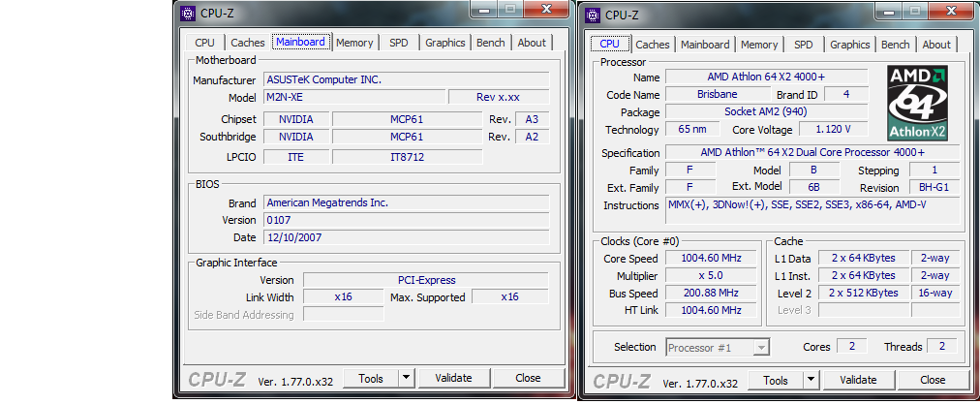Click package value Socket AM2 (940)
The image size is (980, 404).
tap(766, 112)
